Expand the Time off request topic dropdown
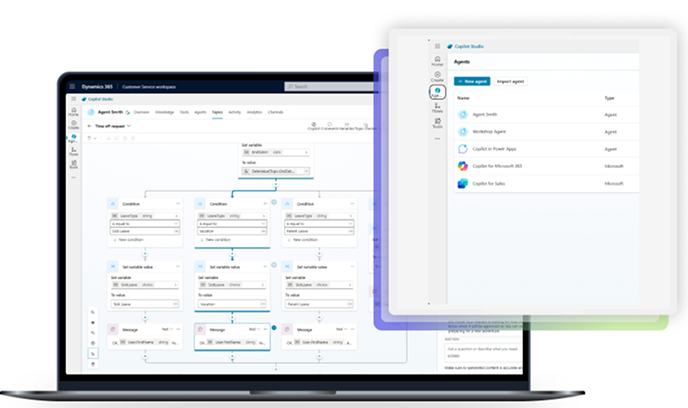688x408 pixels. (x=129, y=126)
